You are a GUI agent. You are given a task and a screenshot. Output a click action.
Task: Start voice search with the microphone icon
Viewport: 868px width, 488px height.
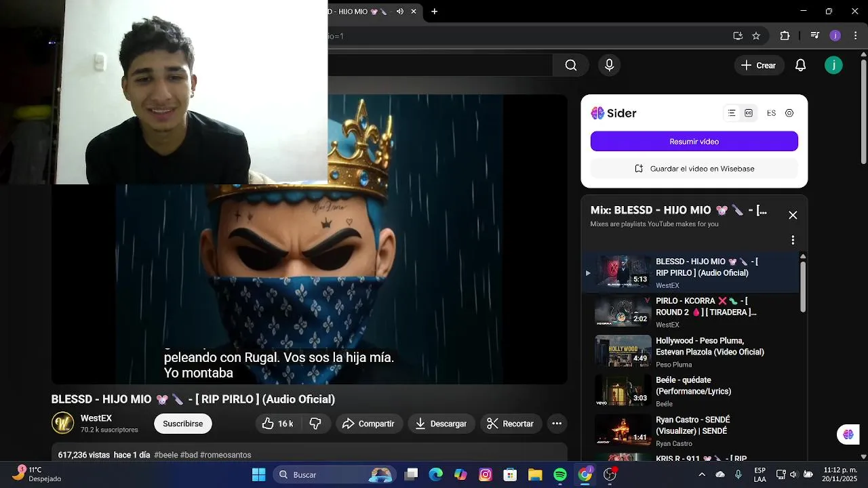[x=609, y=65]
